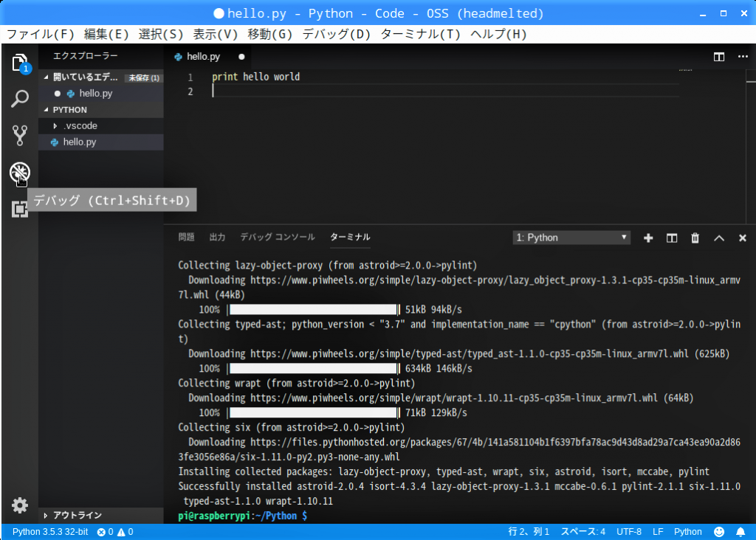
Task: Open the Source Control view
Action: tap(20, 135)
